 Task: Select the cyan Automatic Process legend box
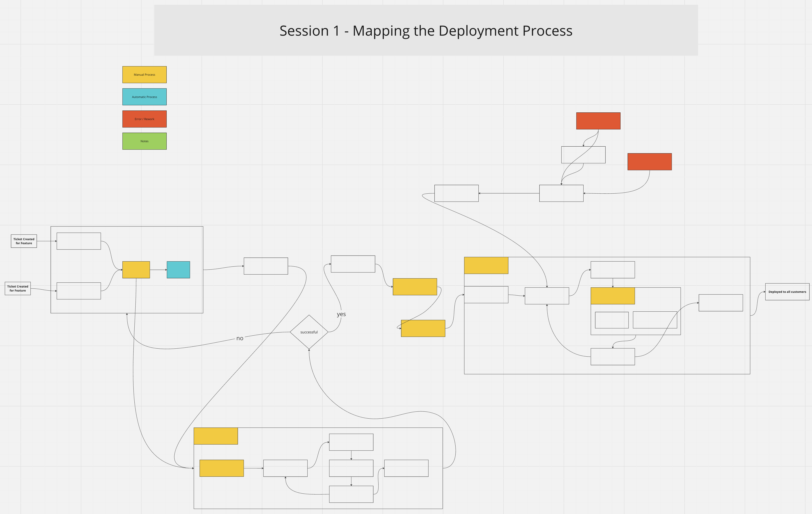144,97
